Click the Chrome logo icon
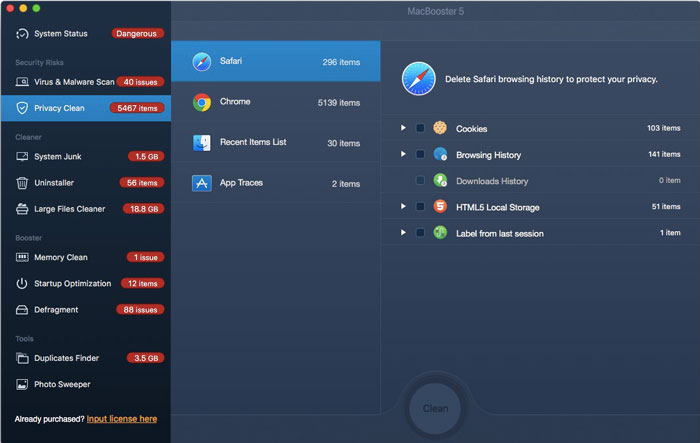The width and height of the screenshot is (700, 443). 202,102
